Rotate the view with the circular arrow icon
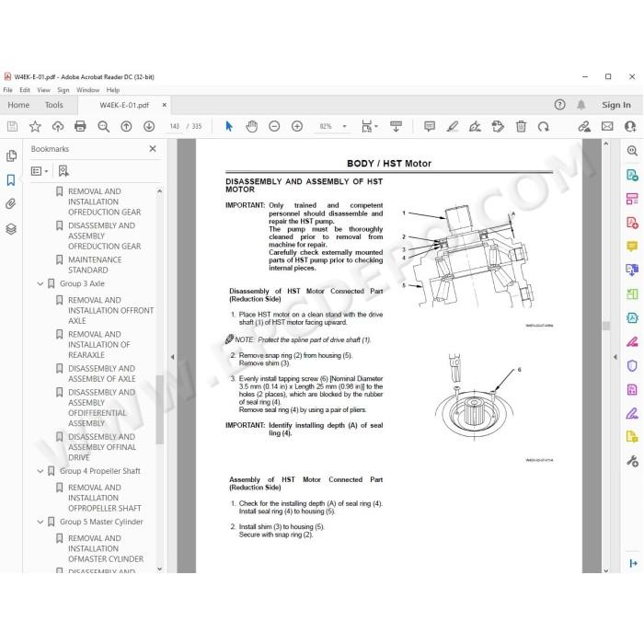The width and height of the screenshot is (644, 644). (544, 127)
